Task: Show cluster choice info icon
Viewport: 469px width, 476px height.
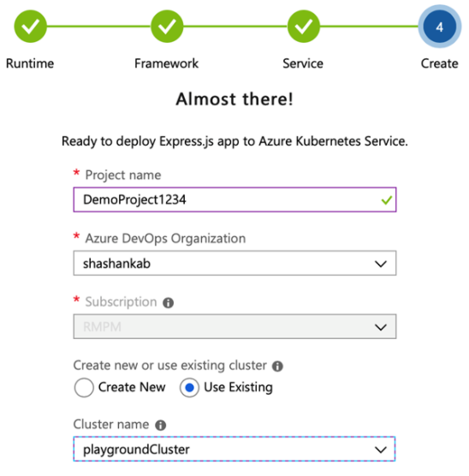Action: [x=277, y=366]
